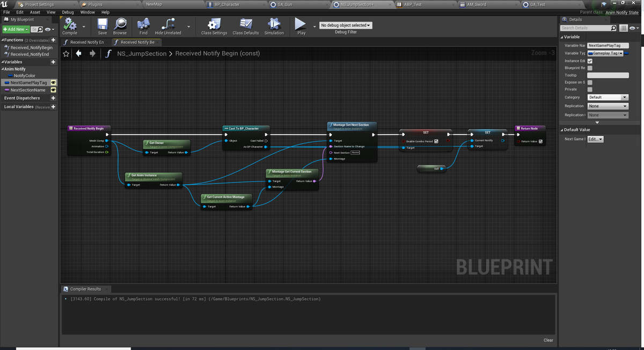Open the Compile options dropdown arrow
Screen dimensions: 644x350
tap(83, 26)
